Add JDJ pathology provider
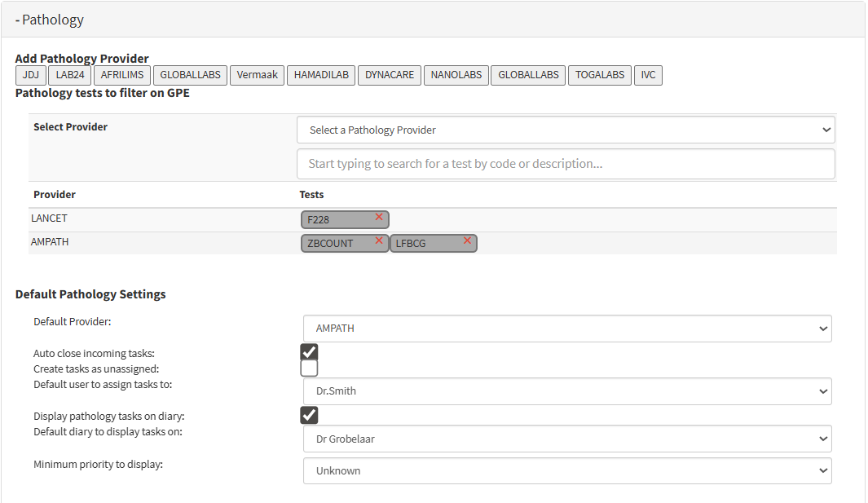 click(31, 75)
